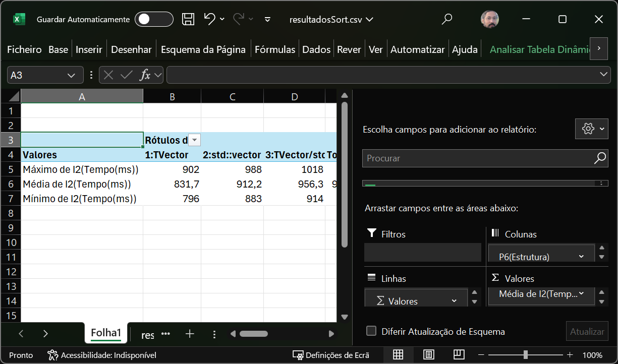Click the search magnifier in Procurar box
This screenshot has width=618, height=364.
[x=600, y=158]
